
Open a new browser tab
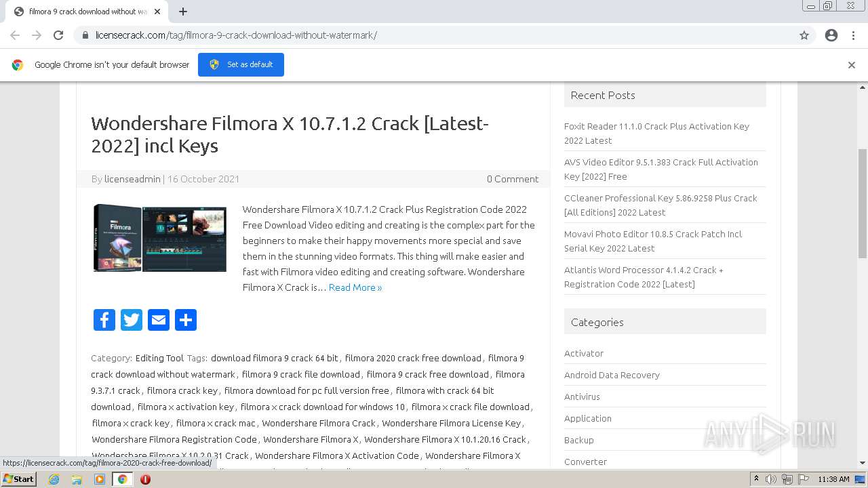click(183, 12)
